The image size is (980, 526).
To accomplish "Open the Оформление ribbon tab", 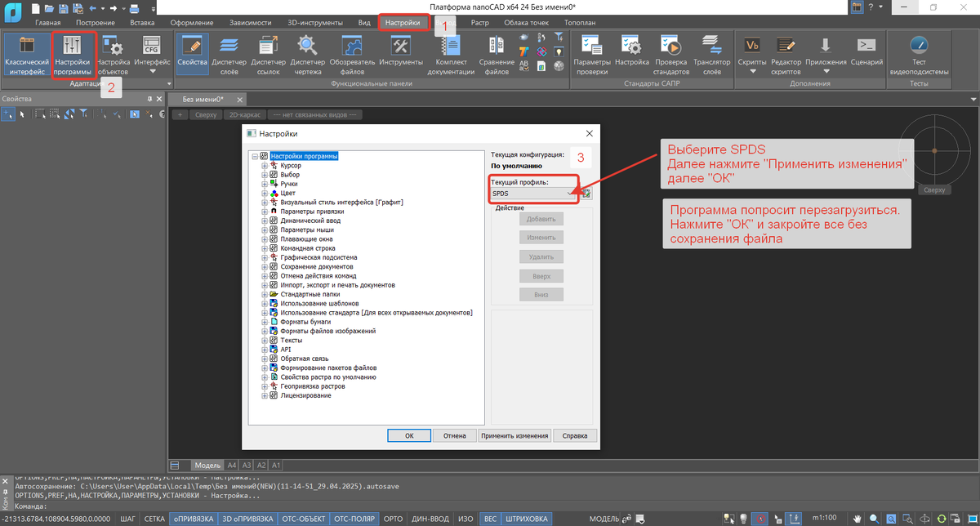I will click(x=192, y=23).
